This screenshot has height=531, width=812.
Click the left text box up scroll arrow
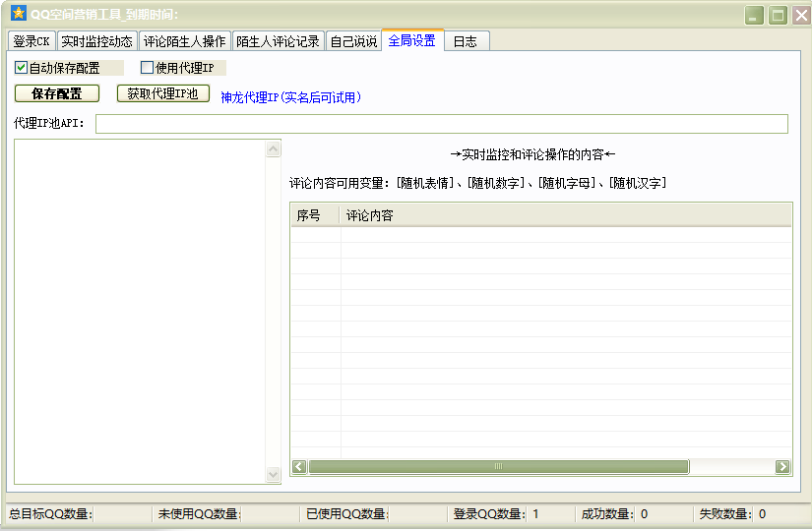coord(274,149)
